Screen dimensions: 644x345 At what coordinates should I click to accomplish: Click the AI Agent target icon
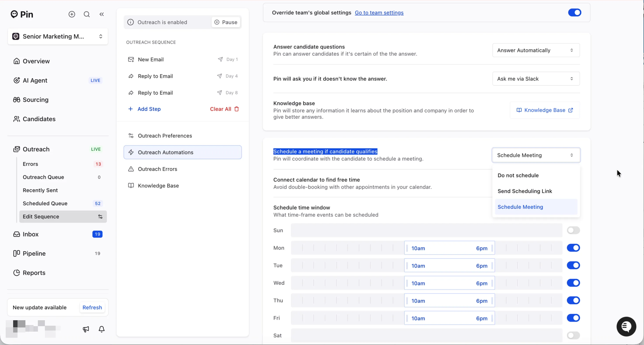tap(16, 80)
